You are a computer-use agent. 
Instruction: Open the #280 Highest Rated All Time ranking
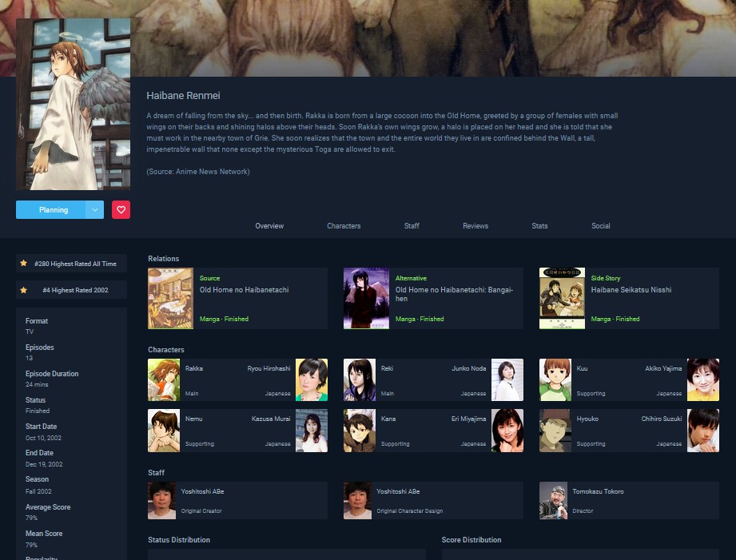pyautogui.click(x=71, y=264)
